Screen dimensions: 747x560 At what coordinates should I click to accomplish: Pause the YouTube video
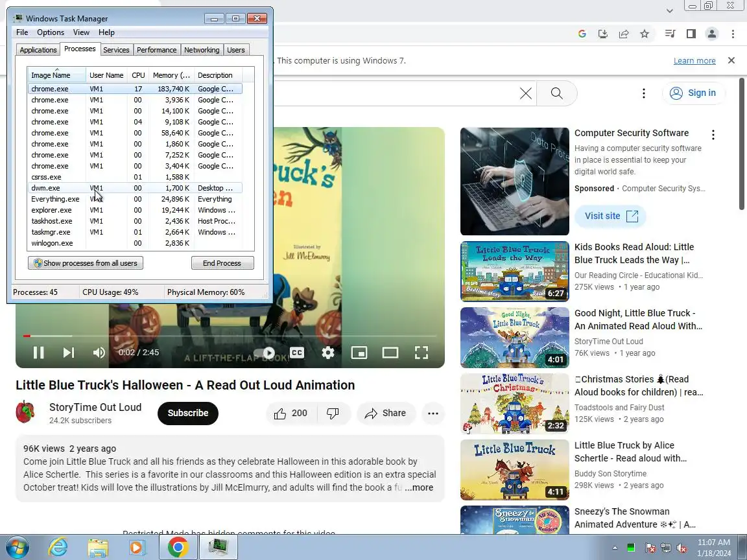[39, 353]
